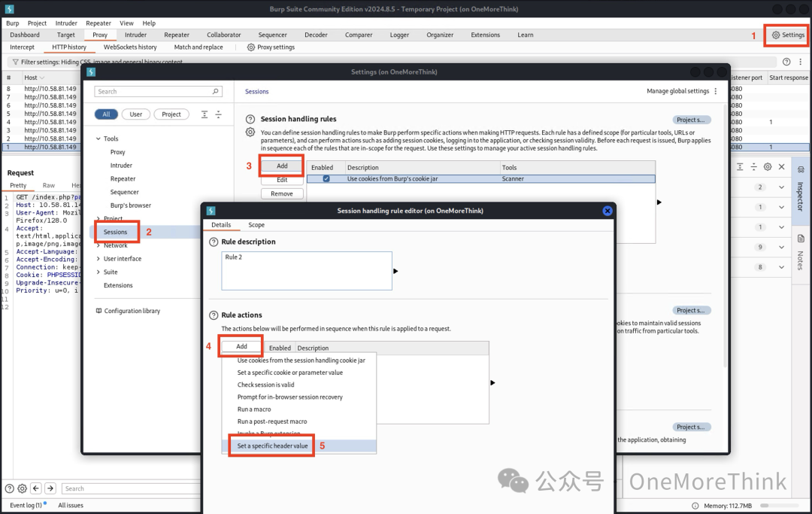Open All issues in status bar
Screen dimensions: 812x514
[x=71, y=505]
